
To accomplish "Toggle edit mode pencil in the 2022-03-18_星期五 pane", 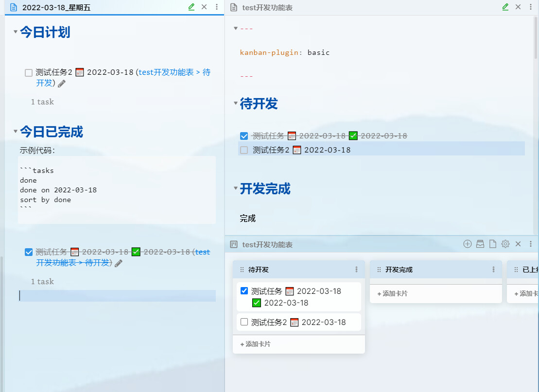I will click(x=191, y=7).
